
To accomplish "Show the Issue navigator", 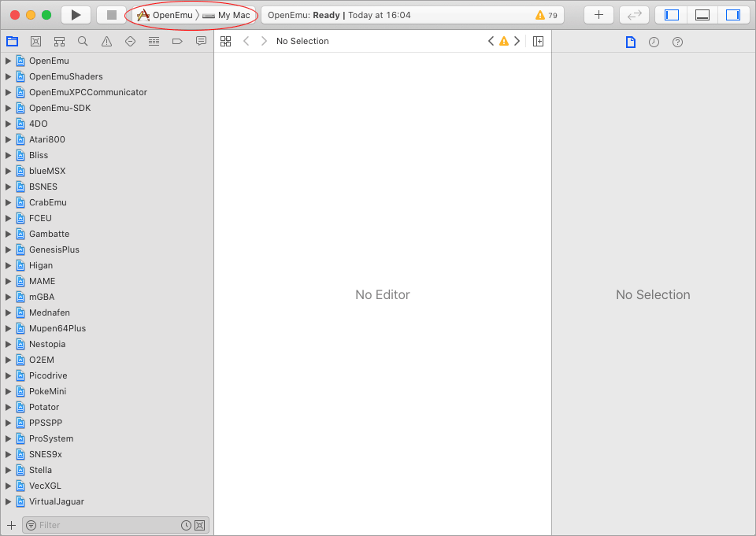I will click(106, 42).
